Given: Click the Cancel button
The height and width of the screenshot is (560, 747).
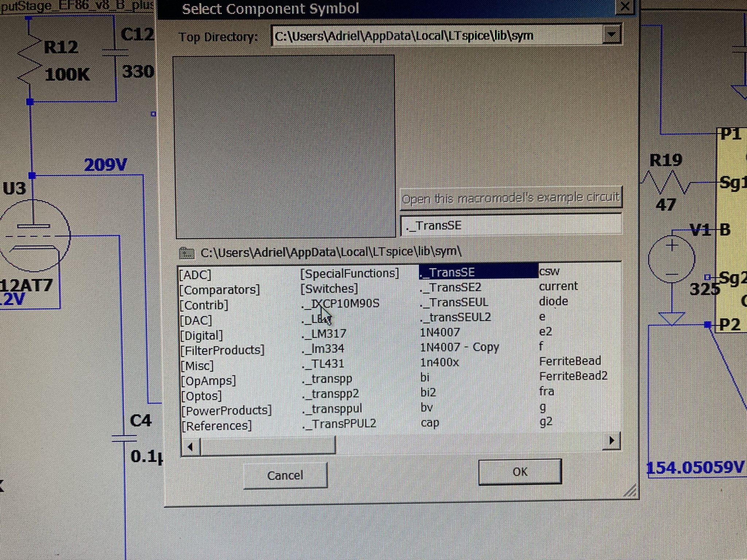Looking at the screenshot, I should (x=285, y=475).
